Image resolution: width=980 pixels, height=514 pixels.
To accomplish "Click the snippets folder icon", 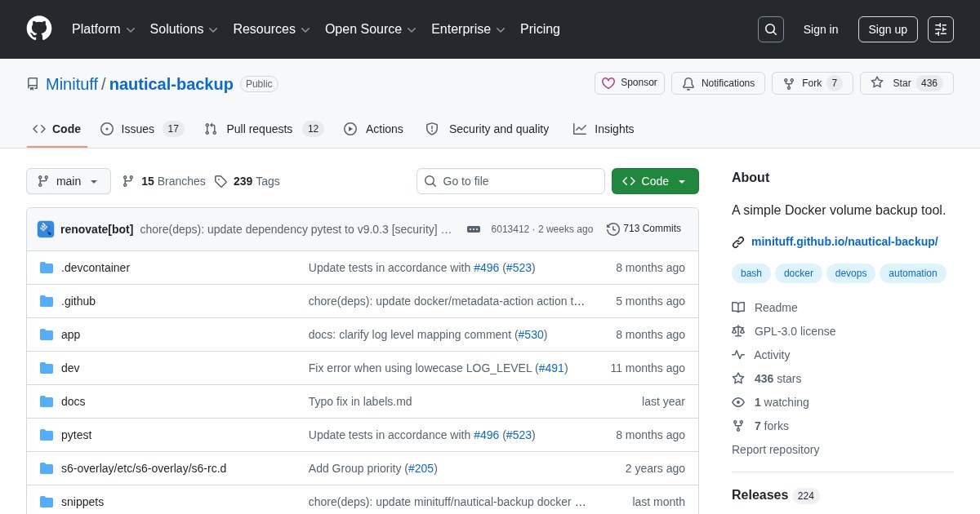I will (x=47, y=502).
